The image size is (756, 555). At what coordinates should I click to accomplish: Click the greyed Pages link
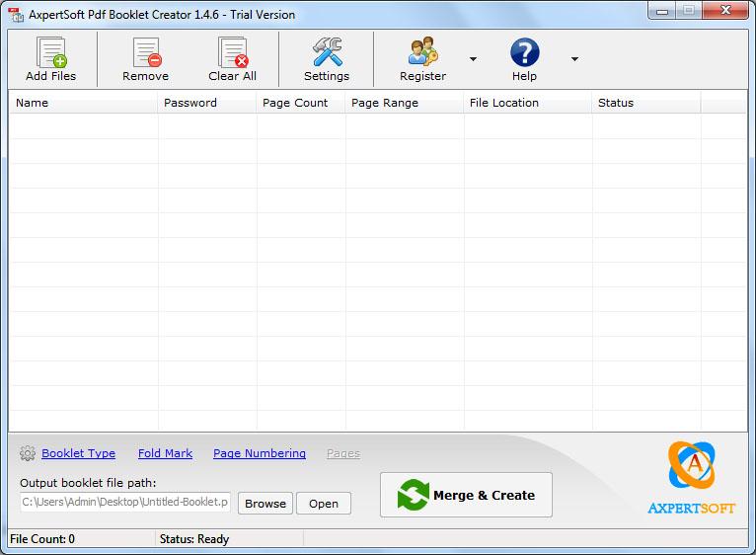point(343,453)
